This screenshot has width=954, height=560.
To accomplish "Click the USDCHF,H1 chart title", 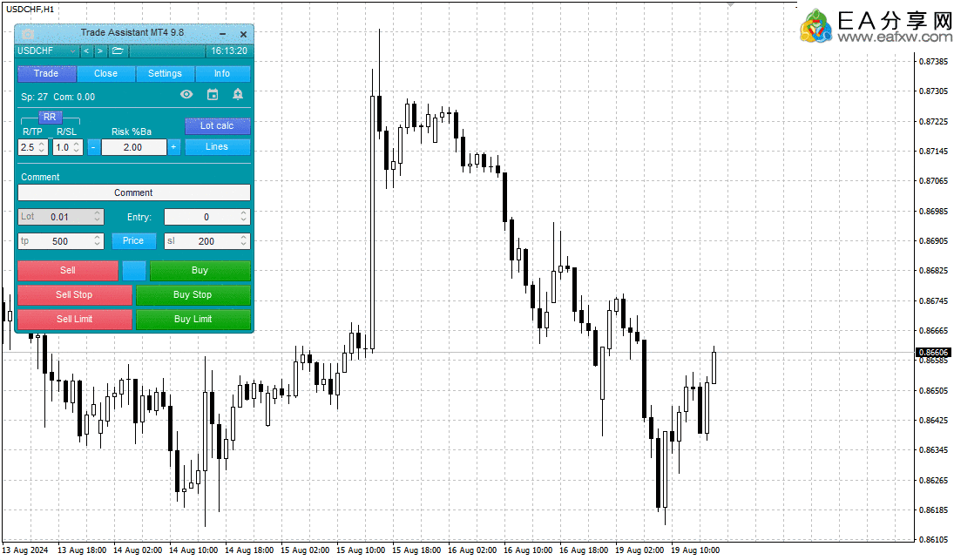I will [x=30, y=9].
